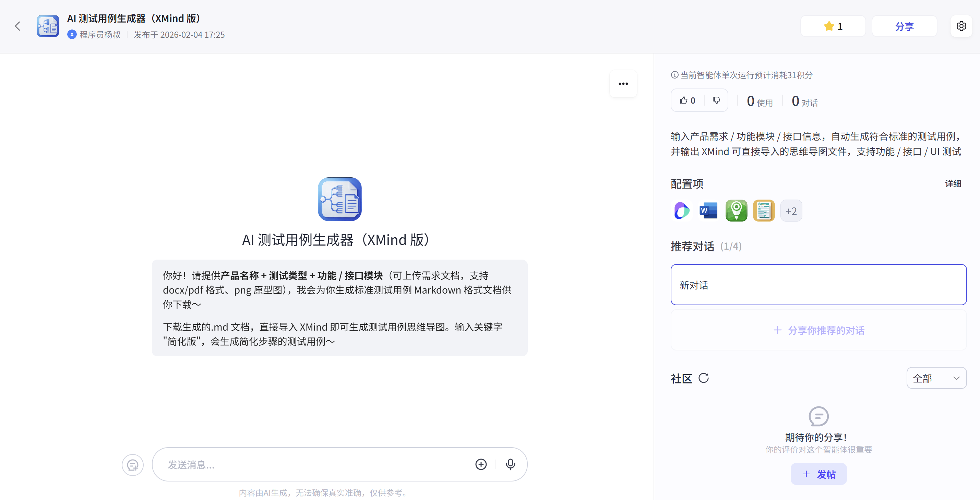Click the 详细 config details link

[x=953, y=184]
